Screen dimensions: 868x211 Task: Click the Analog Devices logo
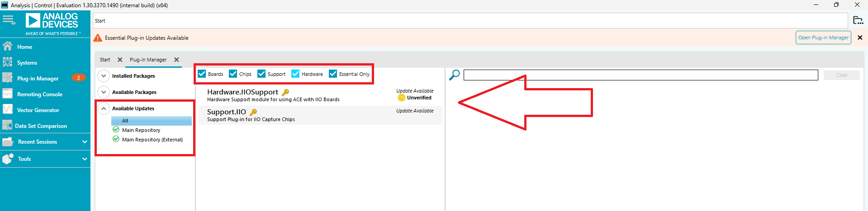point(52,24)
